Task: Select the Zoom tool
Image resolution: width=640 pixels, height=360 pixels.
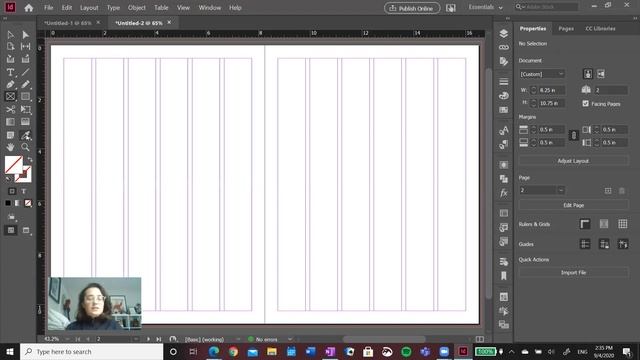Action: click(25, 147)
